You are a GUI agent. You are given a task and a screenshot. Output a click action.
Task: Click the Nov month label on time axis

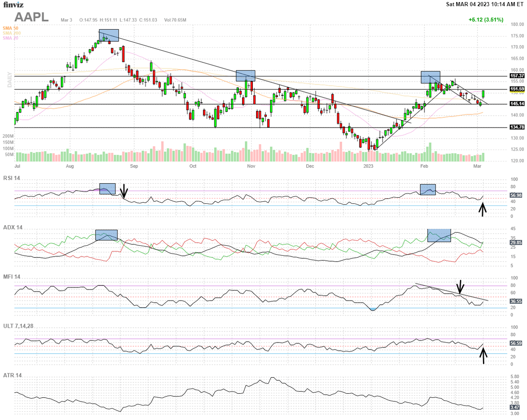pyautogui.click(x=251, y=166)
